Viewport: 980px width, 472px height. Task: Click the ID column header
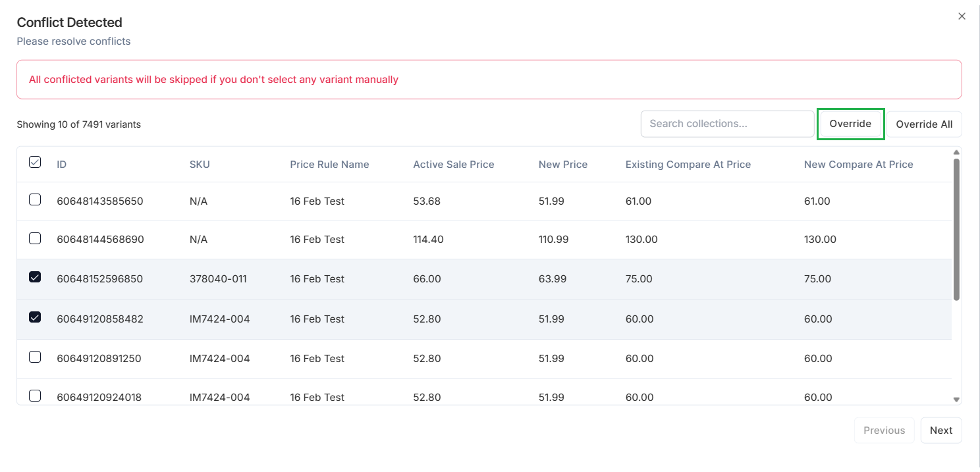[62, 165]
